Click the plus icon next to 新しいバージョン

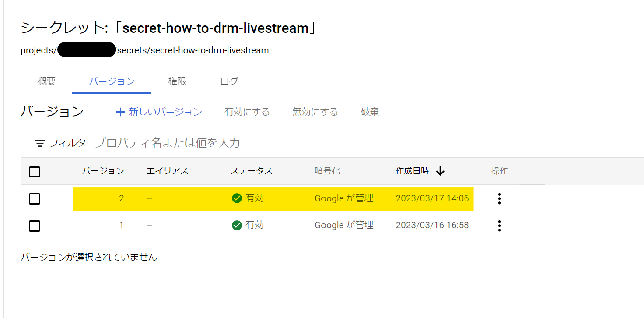120,112
